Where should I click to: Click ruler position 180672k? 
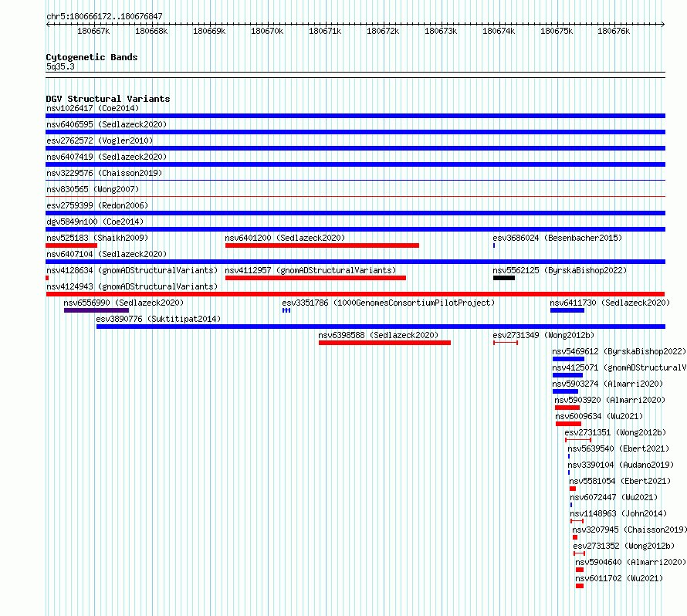383,31
